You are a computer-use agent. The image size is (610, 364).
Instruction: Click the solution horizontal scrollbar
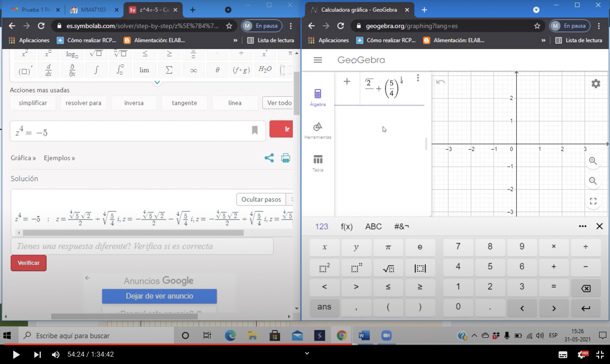coord(133,233)
